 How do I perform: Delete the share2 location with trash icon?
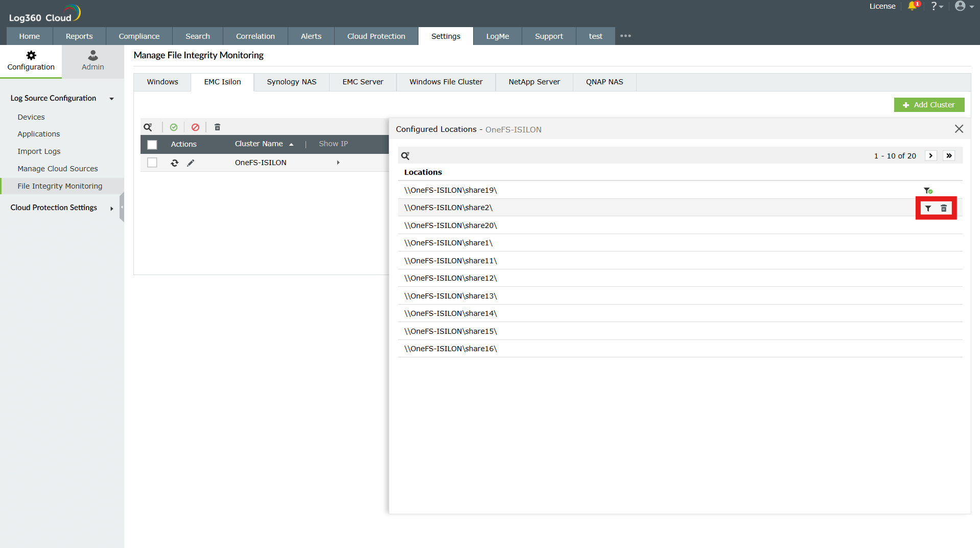[943, 208]
